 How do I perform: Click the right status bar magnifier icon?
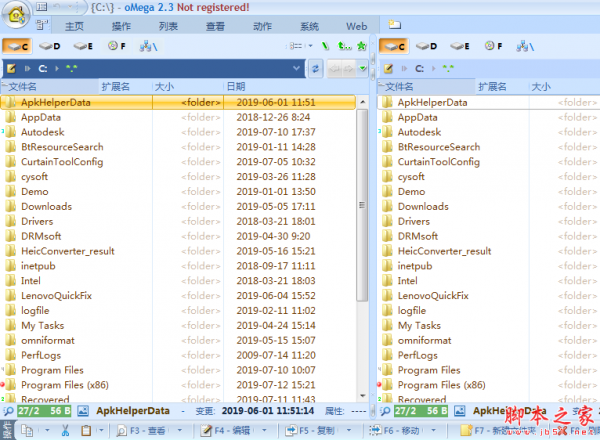click(x=385, y=411)
